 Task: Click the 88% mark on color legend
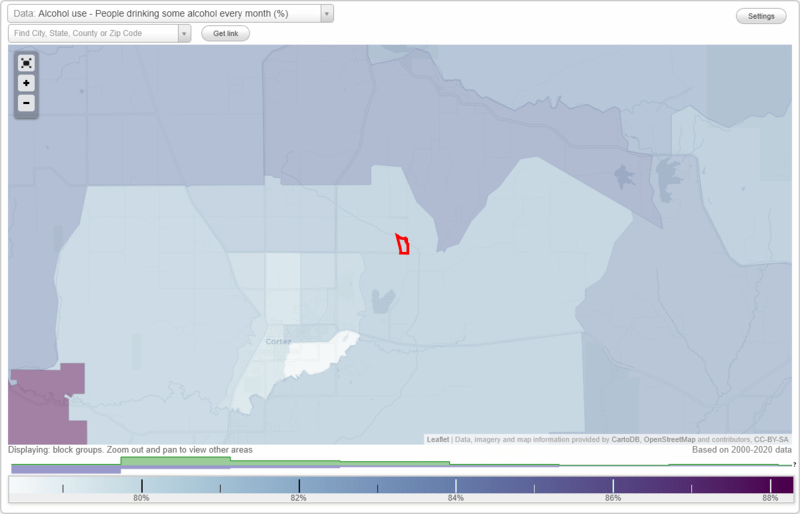tap(770, 485)
